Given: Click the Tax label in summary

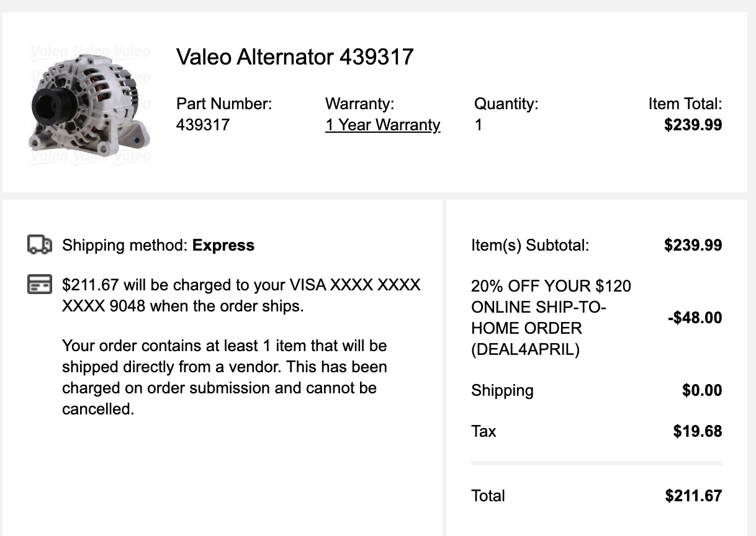Looking at the screenshot, I should (x=484, y=431).
